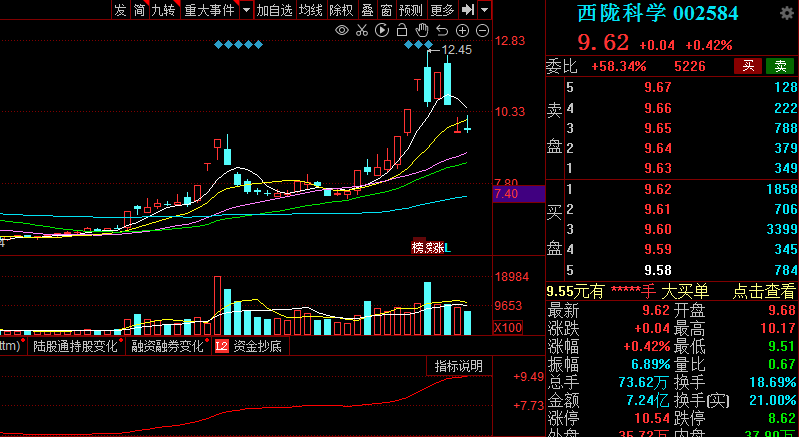Switch to 陆股通持股变化 tab
The image size is (799, 437).
coord(75,346)
